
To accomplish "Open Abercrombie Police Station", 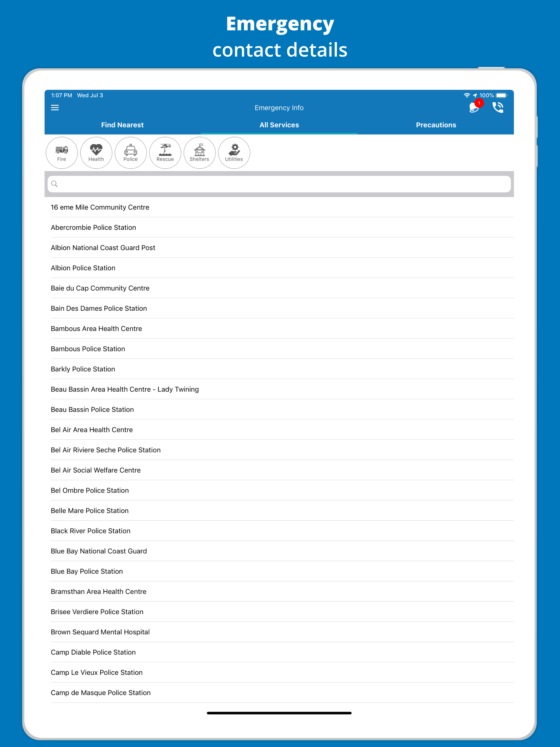I will (279, 227).
